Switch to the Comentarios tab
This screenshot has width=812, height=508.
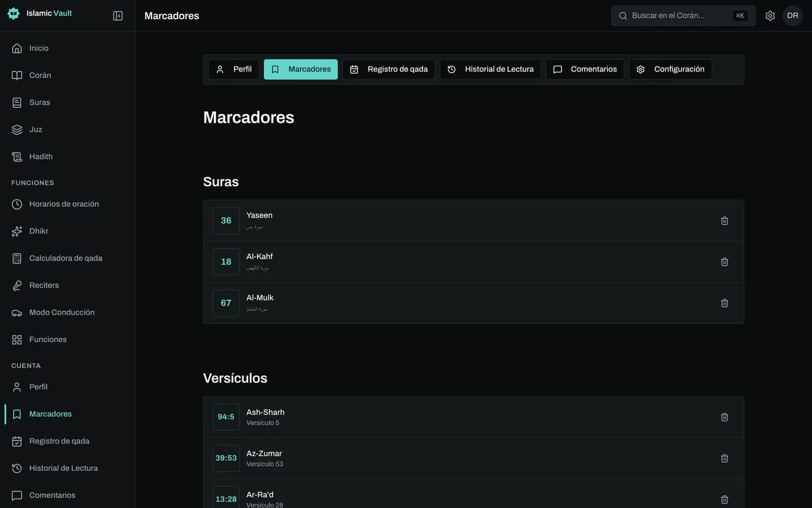585,69
